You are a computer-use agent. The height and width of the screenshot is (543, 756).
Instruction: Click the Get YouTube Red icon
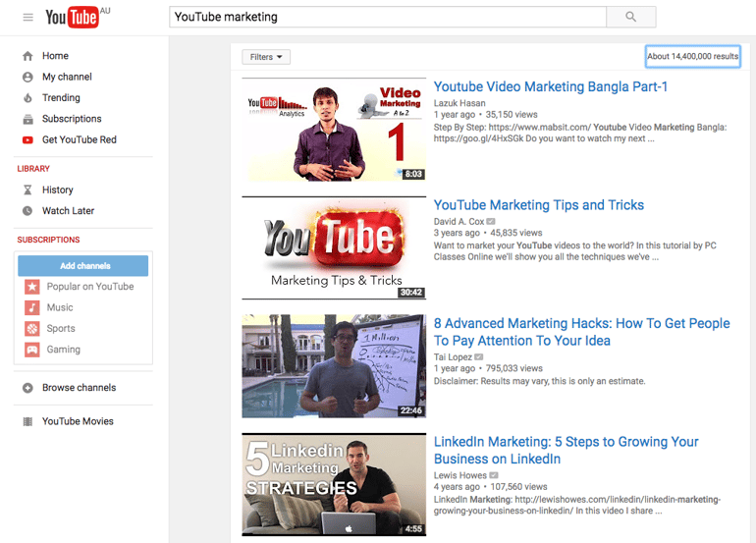27,139
